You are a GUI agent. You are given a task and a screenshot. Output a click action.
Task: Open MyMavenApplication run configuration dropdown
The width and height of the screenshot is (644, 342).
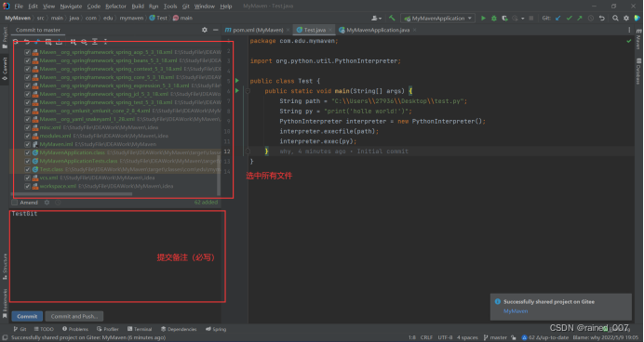[x=437, y=18]
